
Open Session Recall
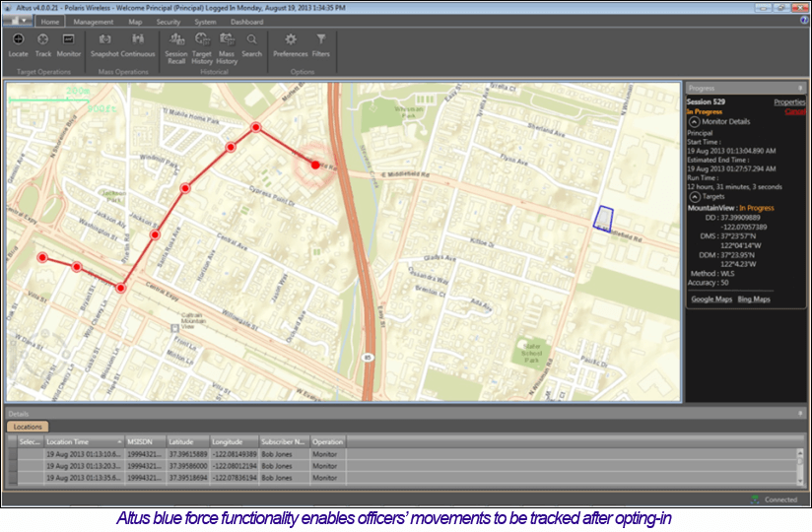[176, 48]
